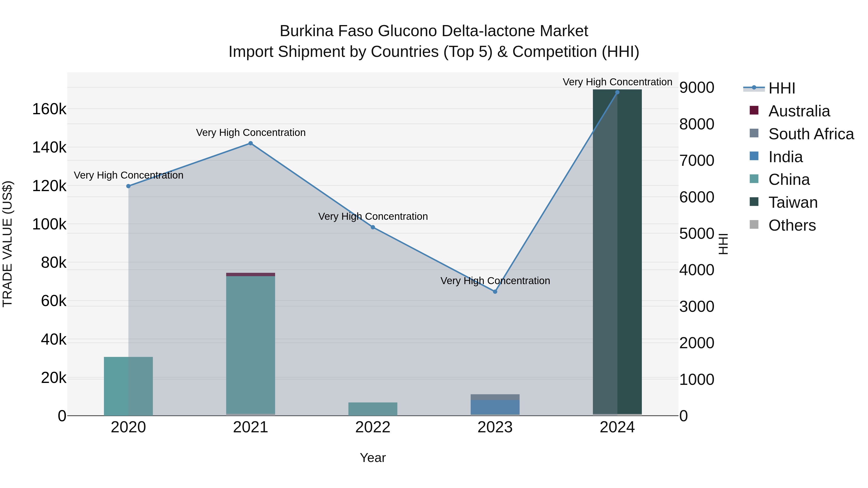The height and width of the screenshot is (488, 868).
Task: Click the 2022 Very High Concentration annotation
Action: click(373, 217)
